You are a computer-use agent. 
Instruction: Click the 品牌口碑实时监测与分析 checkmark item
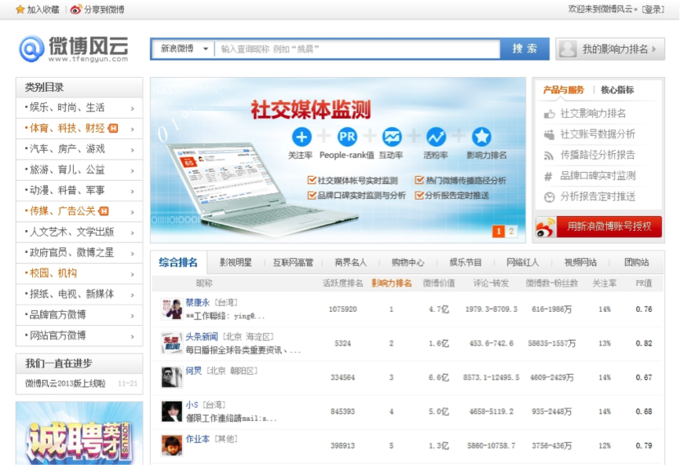pos(356,196)
